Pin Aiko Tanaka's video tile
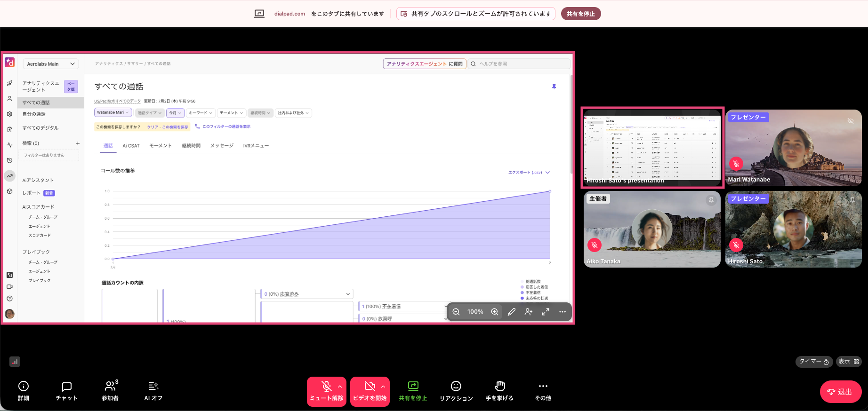868x411 pixels. tap(711, 200)
